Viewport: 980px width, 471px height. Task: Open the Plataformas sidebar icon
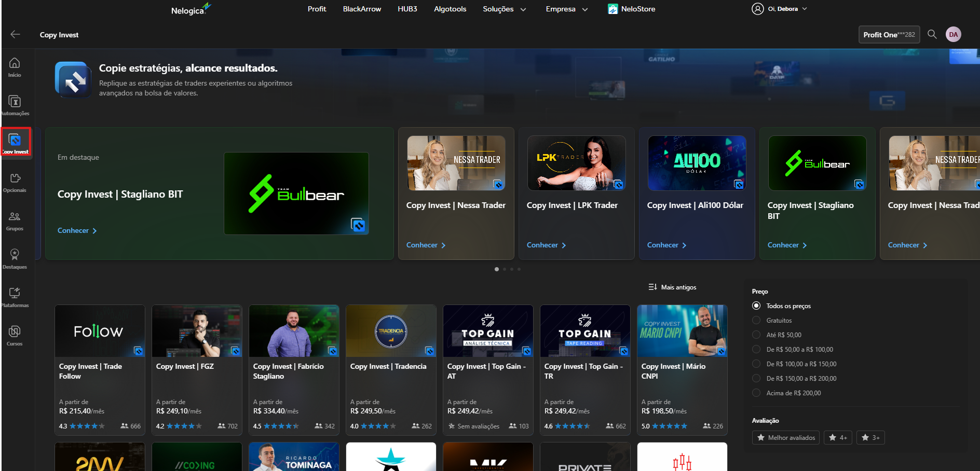pos(15,293)
